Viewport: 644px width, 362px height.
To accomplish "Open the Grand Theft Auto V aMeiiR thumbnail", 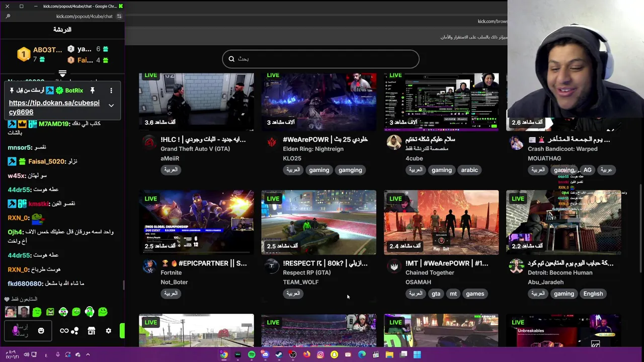I will (196, 102).
